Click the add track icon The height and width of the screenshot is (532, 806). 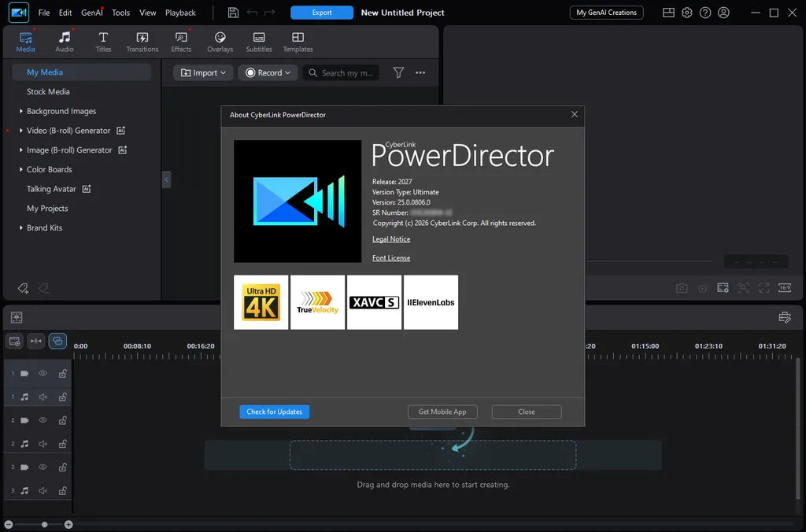coord(14,342)
